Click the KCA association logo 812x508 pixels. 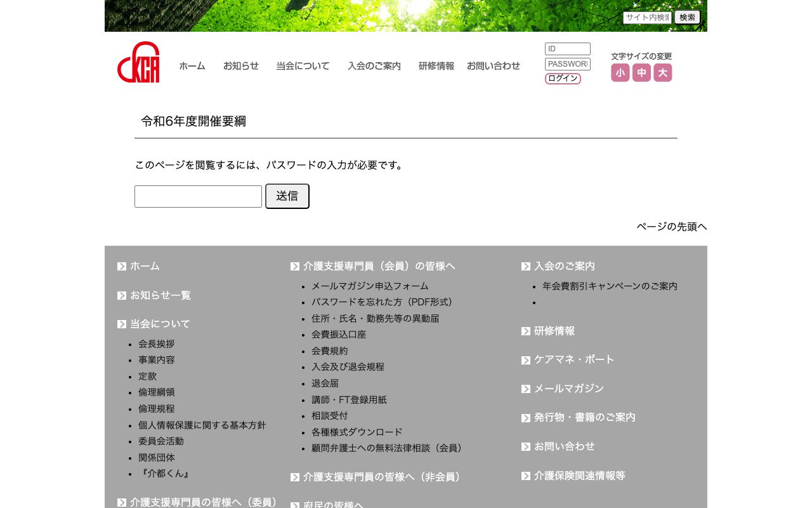(x=138, y=62)
